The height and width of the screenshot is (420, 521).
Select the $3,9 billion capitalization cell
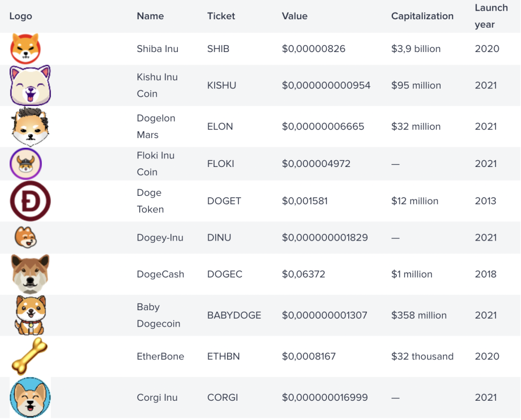(x=416, y=49)
